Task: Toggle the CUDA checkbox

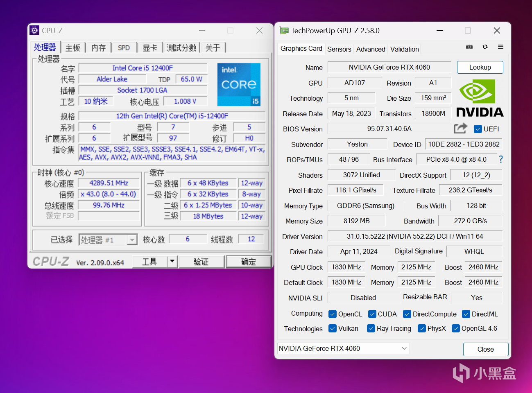Action: point(372,314)
